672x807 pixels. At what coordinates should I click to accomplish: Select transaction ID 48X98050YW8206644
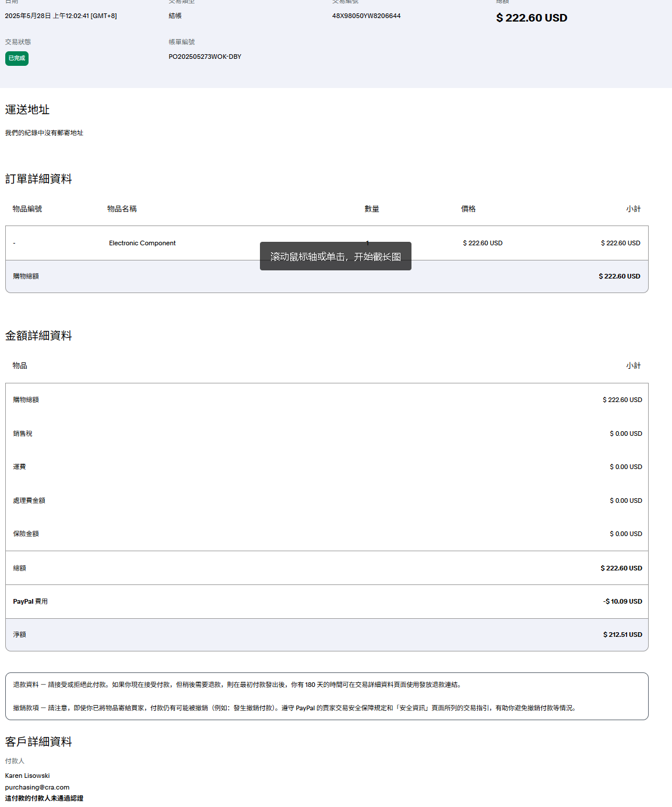[x=366, y=16]
